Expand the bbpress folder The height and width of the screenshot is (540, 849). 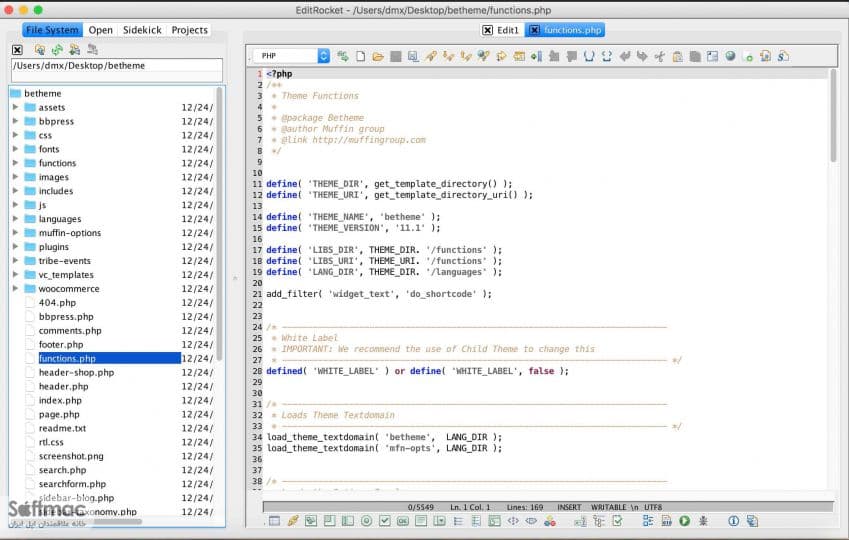pos(16,121)
